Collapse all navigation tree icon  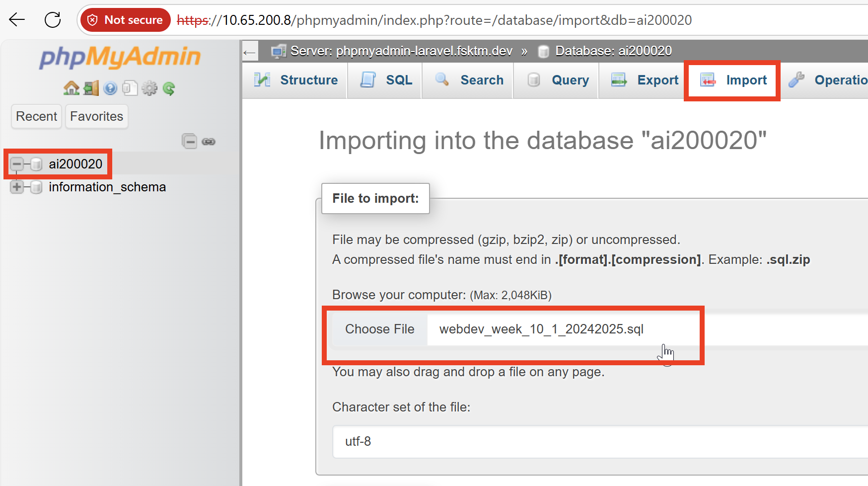click(x=189, y=142)
